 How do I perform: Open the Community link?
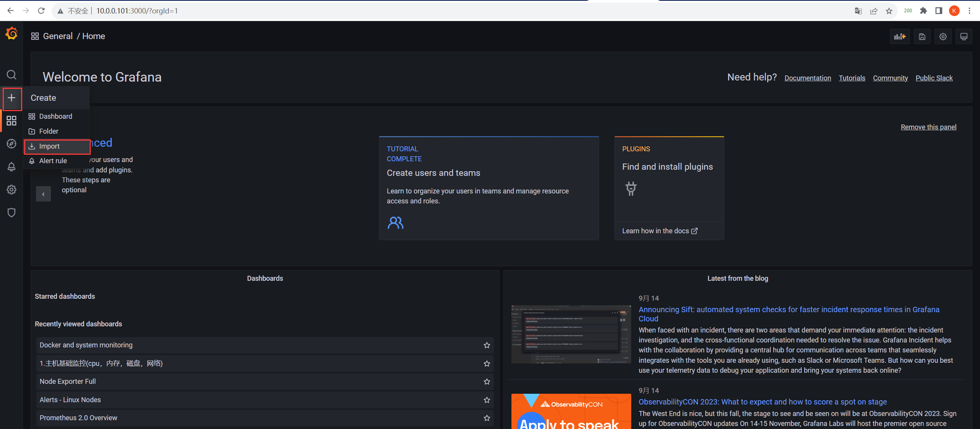[890, 78]
